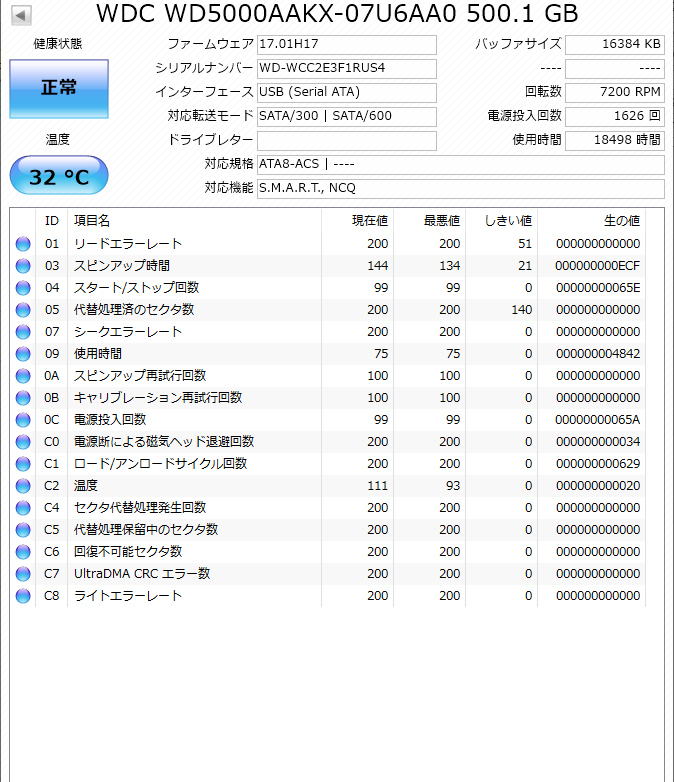Click the ATA8-ACS standard field

(x=460, y=164)
